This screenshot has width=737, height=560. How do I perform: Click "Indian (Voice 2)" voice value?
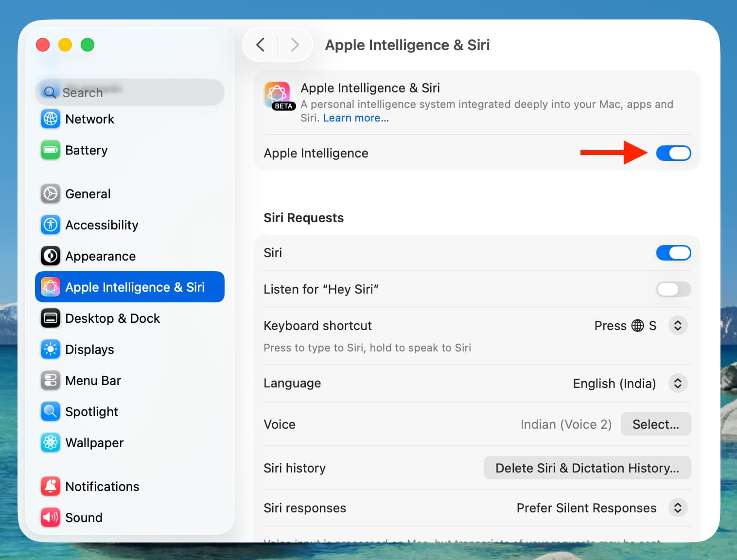click(x=566, y=424)
